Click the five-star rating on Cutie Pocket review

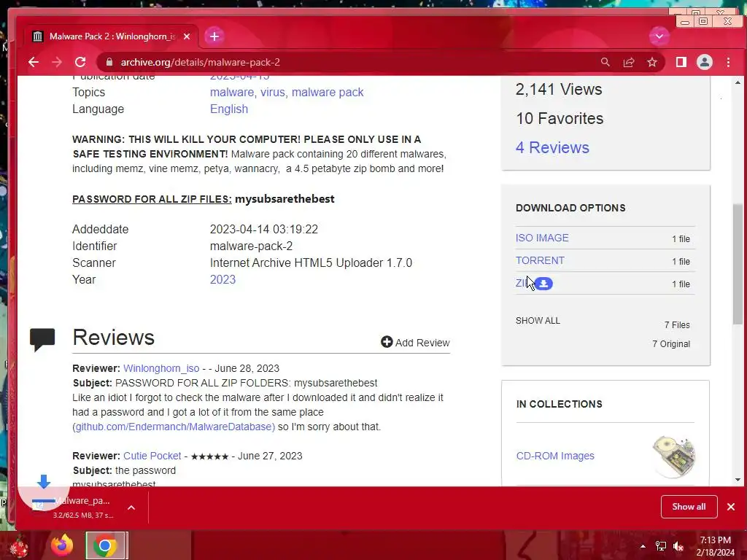209,456
